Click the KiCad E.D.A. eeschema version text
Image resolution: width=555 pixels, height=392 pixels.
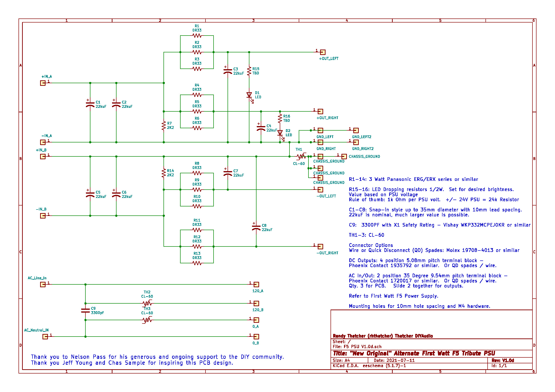point(369,366)
